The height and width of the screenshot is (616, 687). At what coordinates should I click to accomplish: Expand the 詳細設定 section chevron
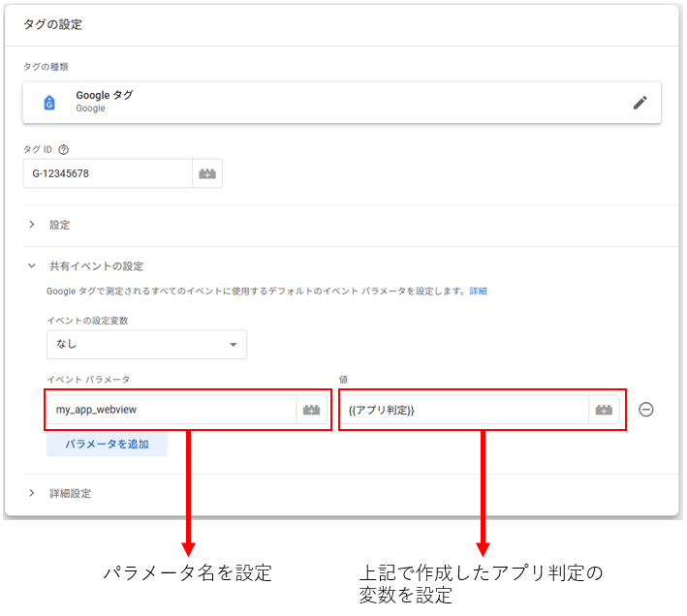pos(31,493)
